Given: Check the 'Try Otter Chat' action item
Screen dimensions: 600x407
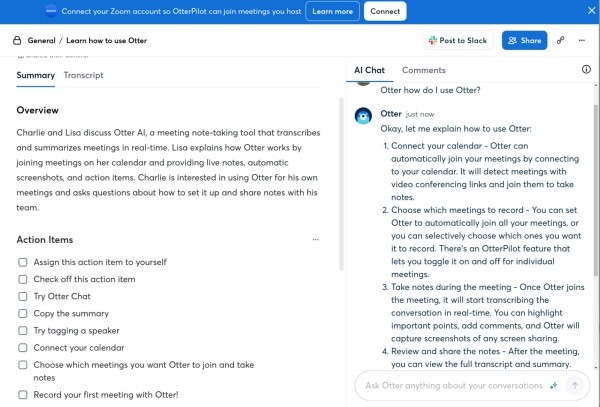Looking at the screenshot, I should pyautogui.click(x=22, y=296).
